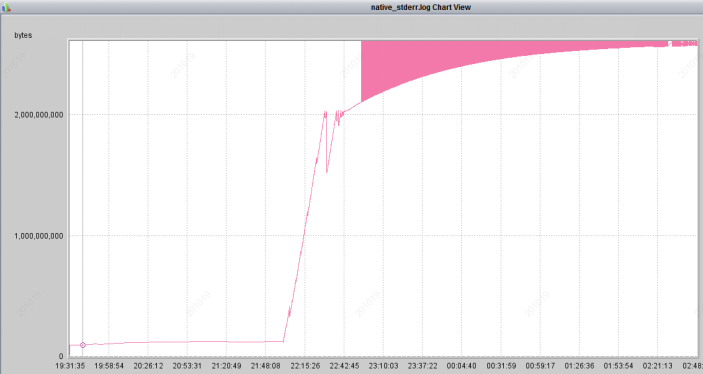Viewport: 703px width, 374px height.
Task: Click the 22:42:45 time label
Action: click(x=344, y=366)
